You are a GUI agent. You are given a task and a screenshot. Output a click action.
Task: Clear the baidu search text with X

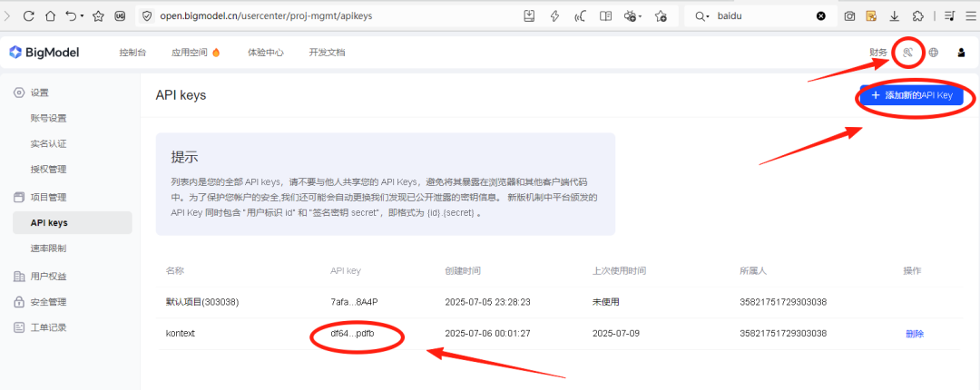point(821,16)
